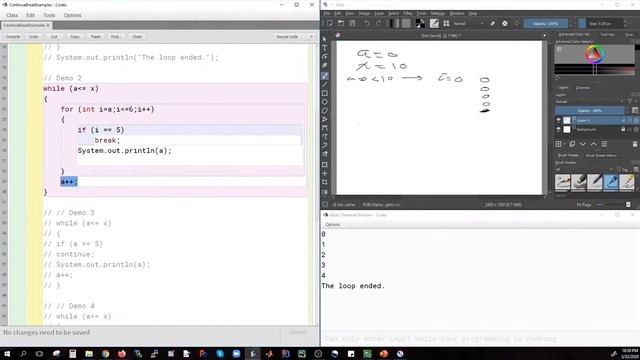The image size is (640, 360).
Task: Toggle visibility of the top paint layer
Action: [558, 120]
